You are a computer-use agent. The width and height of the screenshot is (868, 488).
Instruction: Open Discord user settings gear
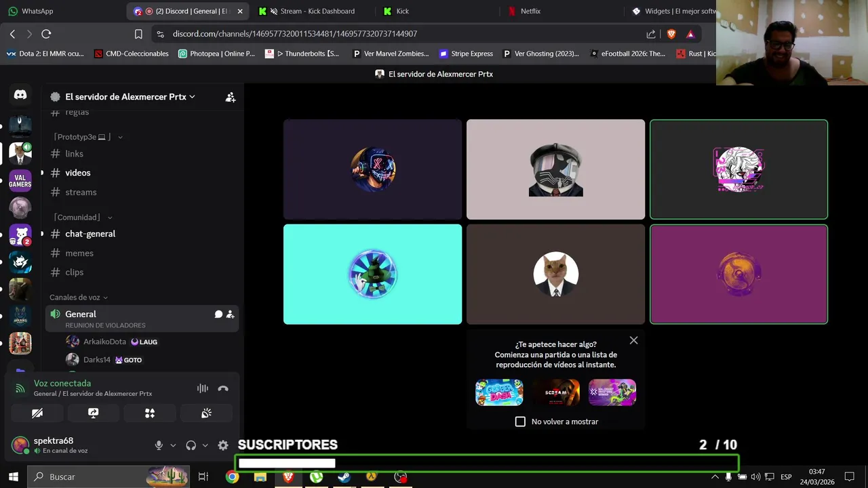coord(223,445)
